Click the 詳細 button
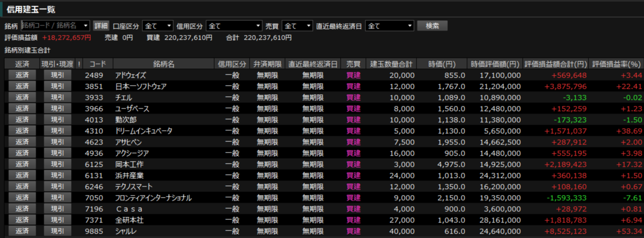This screenshot has width=644, height=238. tap(100, 25)
